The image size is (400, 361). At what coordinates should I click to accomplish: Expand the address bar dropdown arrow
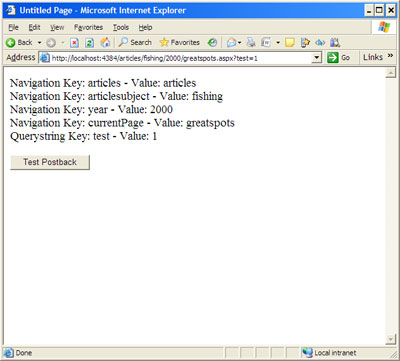coord(316,58)
